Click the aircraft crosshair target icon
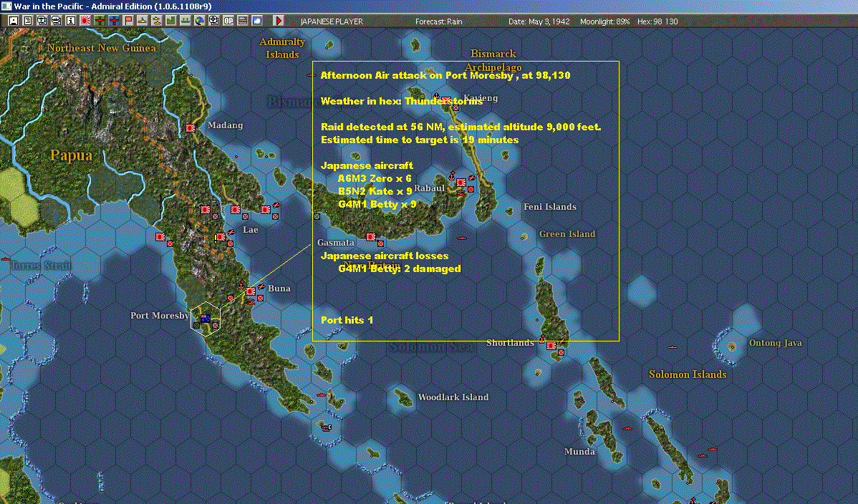Viewport: 858px width, 504px height. click(214, 21)
